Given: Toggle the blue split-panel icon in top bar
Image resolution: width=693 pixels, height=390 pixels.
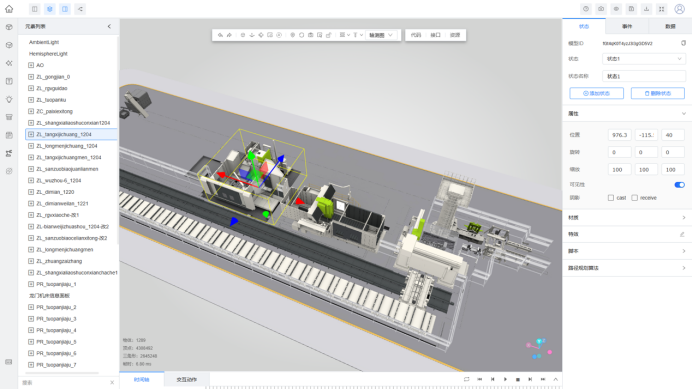Looking at the screenshot, I should click(65, 9).
